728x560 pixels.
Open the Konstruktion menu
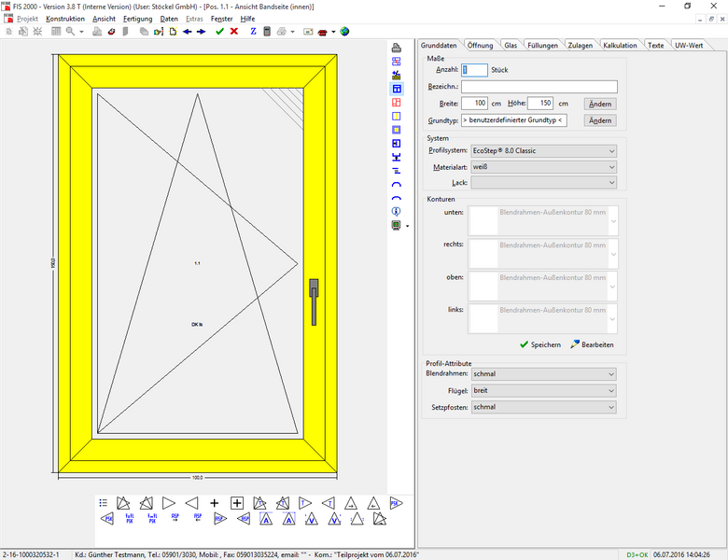click(x=65, y=19)
